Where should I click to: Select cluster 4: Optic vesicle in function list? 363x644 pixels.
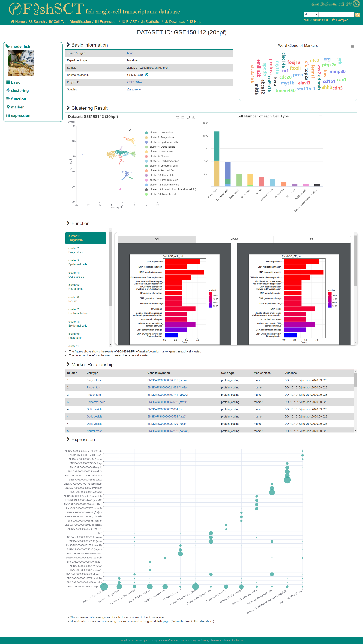[x=76, y=275]
